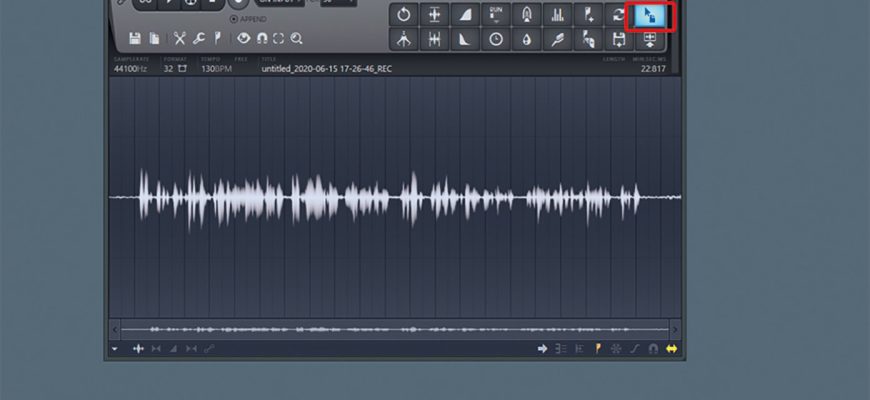Viewport: 870px width, 400px height.
Task: Select the scissors edit tools icon
Action: [x=179, y=39]
